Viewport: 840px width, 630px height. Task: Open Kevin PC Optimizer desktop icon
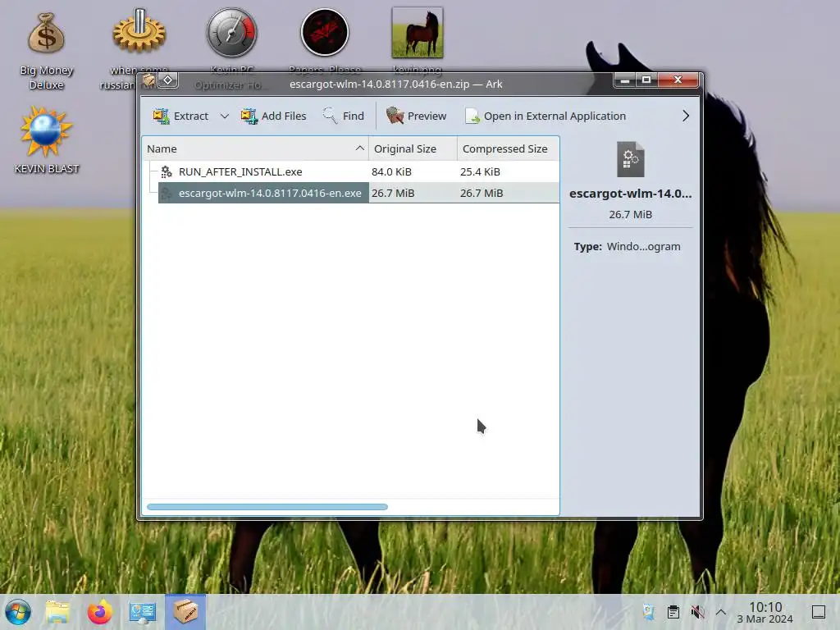[x=232, y=33]
